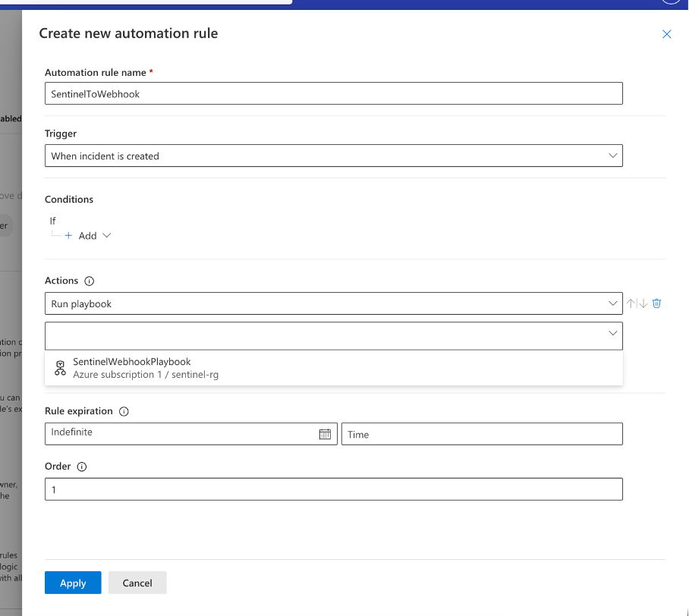Click the Order number field
This screenshot has width=689, height=616.
tap(333, 489)
